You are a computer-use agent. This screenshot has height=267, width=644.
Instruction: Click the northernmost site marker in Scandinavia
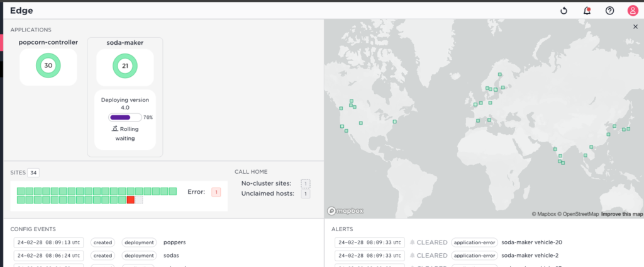pos(500,74)
